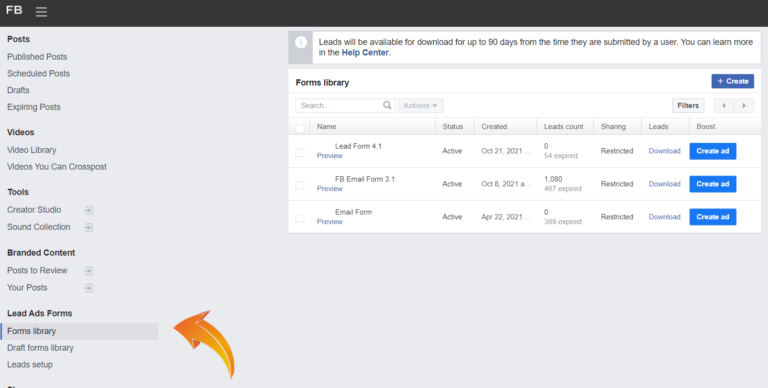Open Video Library in the sidebar

31,150
